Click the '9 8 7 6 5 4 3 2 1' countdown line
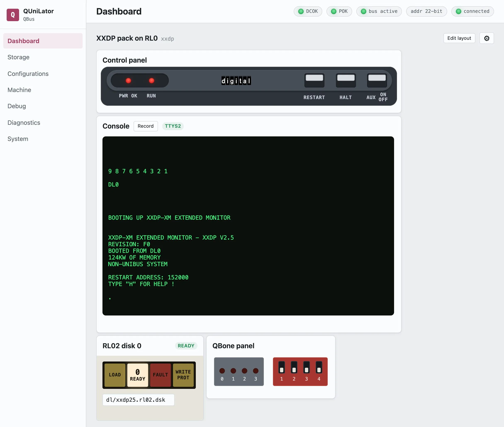 point(138,171)
